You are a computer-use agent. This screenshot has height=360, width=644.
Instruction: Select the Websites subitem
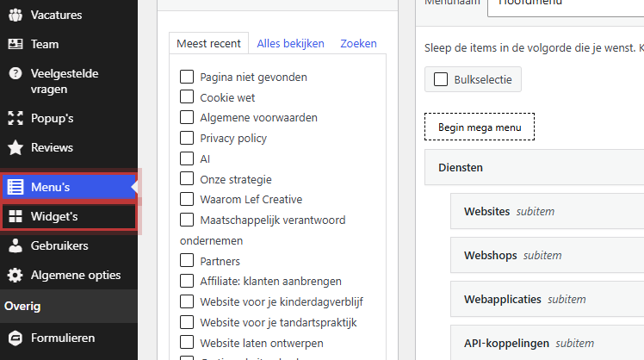(x=547, y=211)
